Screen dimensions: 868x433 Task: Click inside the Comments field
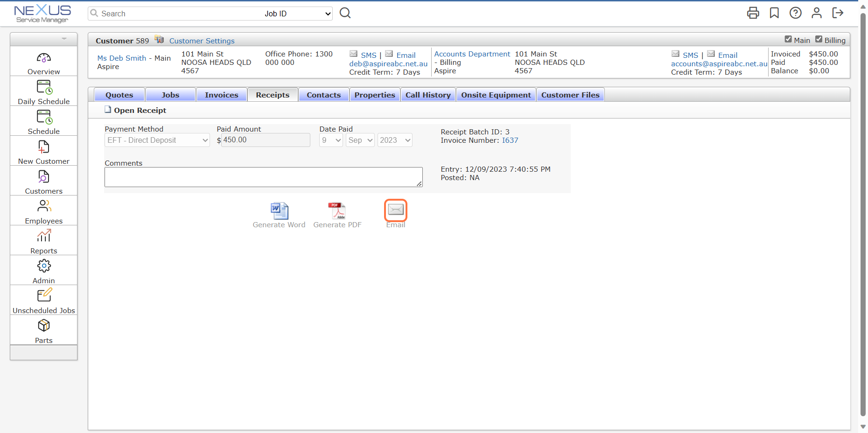click(263, 177)
